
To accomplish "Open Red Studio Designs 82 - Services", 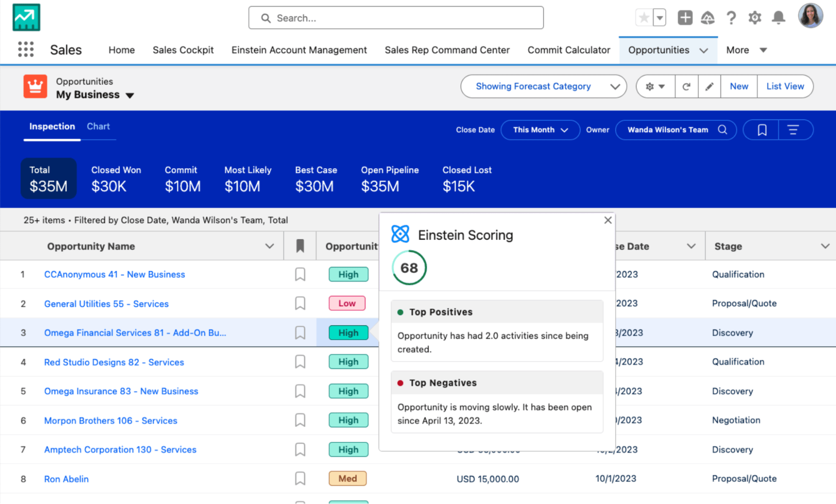I will pyautogui.click(x=114, y=362).
